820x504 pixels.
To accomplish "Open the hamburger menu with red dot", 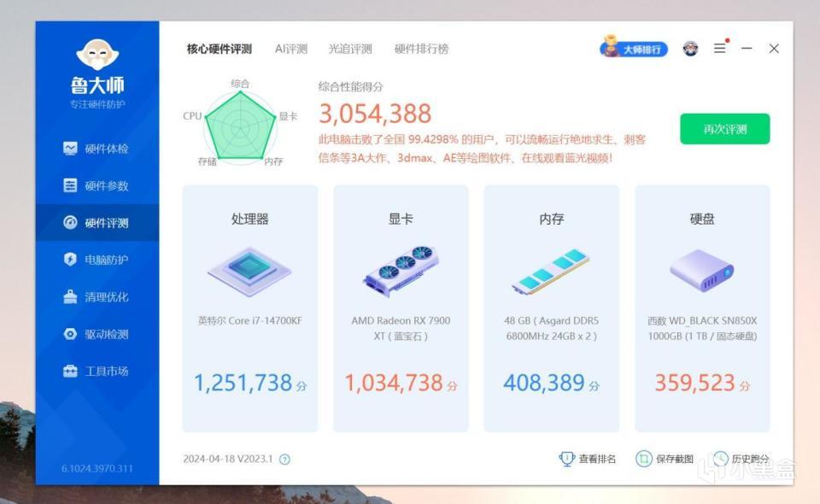I will (720, 48).
